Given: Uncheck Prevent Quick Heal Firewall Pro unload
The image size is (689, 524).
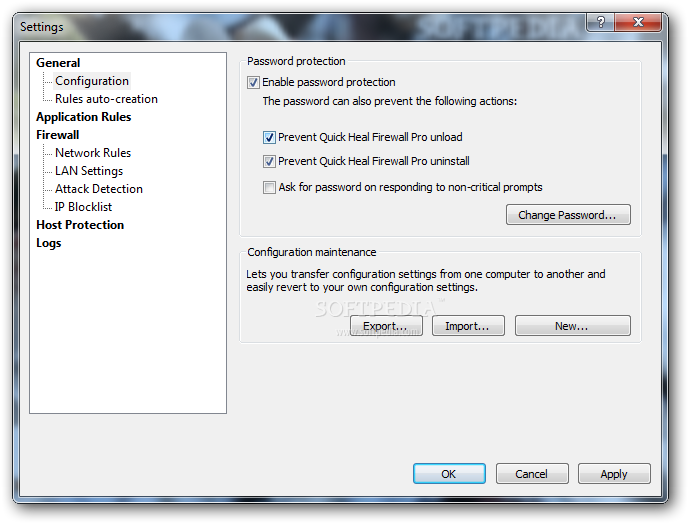Looking at the screenshot, I should click(269, 138).
